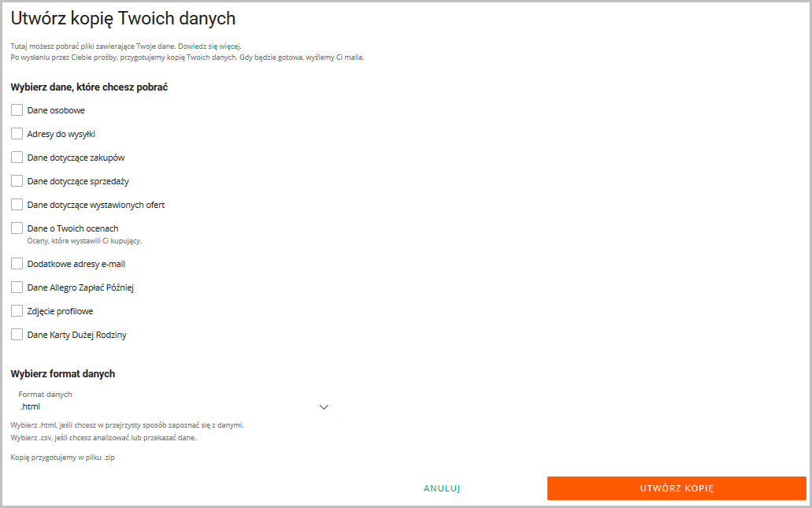Check the Dane osobowe checkbox
This screenshot has height=508, width=812.
point(17,109)
